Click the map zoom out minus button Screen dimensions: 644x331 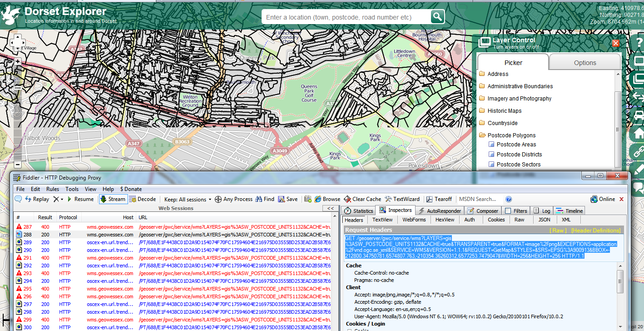(x=17, y=165)
